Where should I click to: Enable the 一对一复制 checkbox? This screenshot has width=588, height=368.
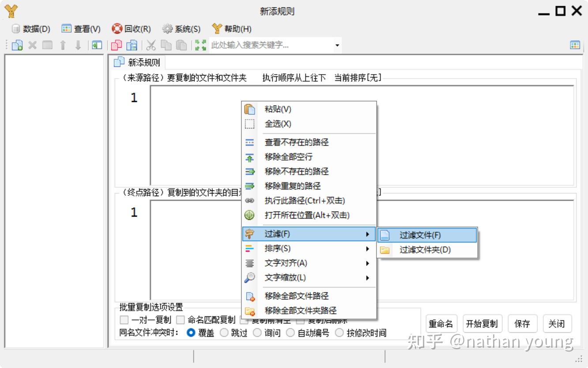pyautogui.click(x=124, y=320)
